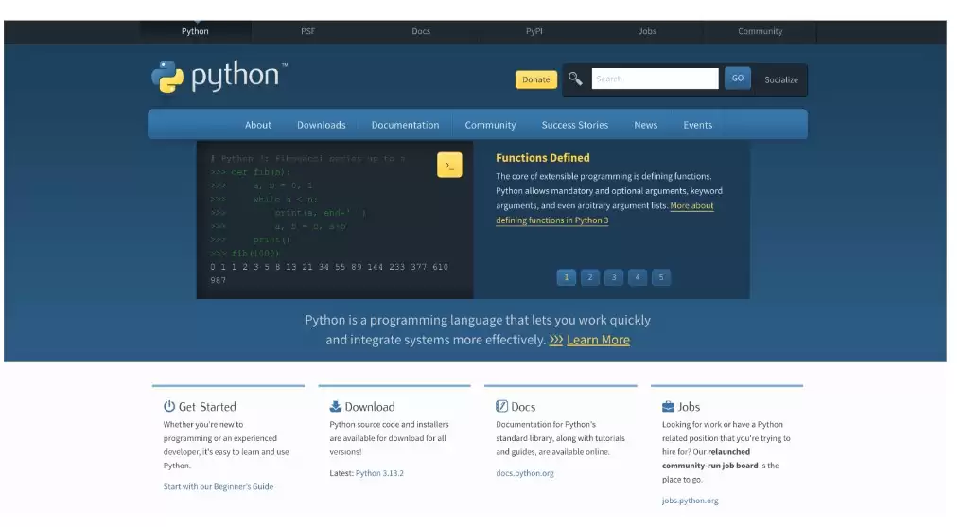980x527 pixels.
Task: Click the Jobs section heading
Action: pos(689,407)
